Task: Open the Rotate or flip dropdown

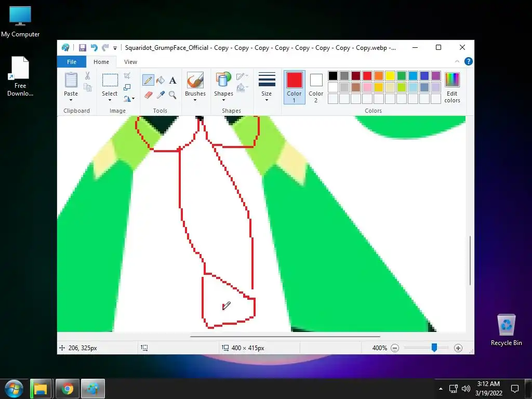Action: 129,99
